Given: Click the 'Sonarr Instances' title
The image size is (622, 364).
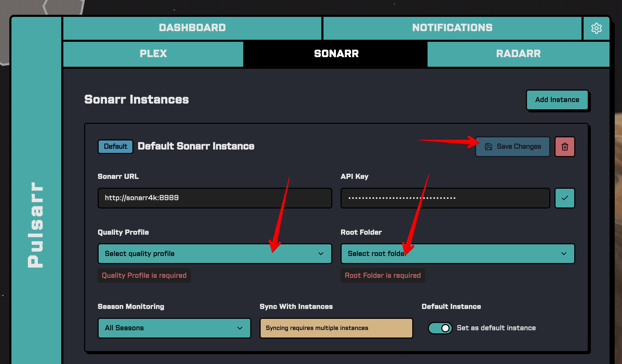Looking at the screenshot, I should pos(137,99).
